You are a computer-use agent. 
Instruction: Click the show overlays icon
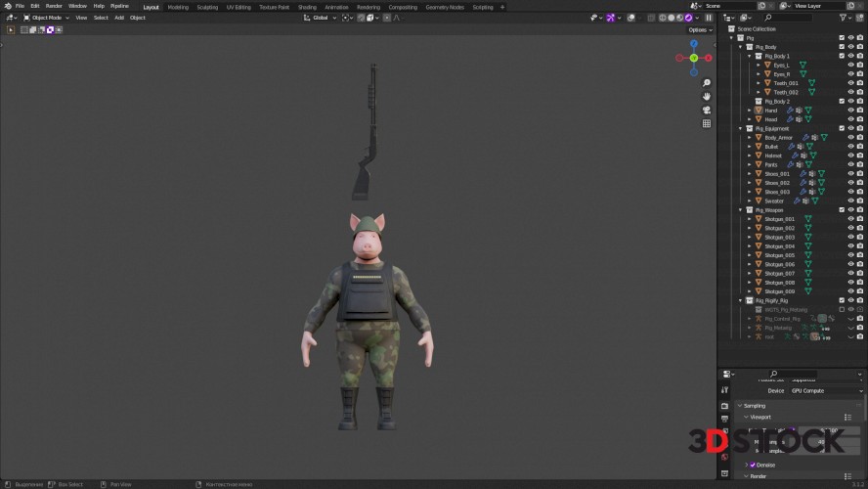pos(631,18)
